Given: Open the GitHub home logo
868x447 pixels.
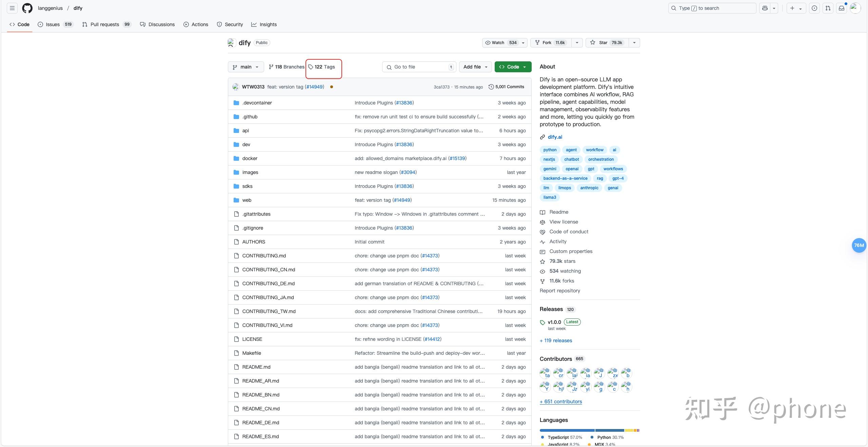Looking at the screenshot, I should coord(27,8).
